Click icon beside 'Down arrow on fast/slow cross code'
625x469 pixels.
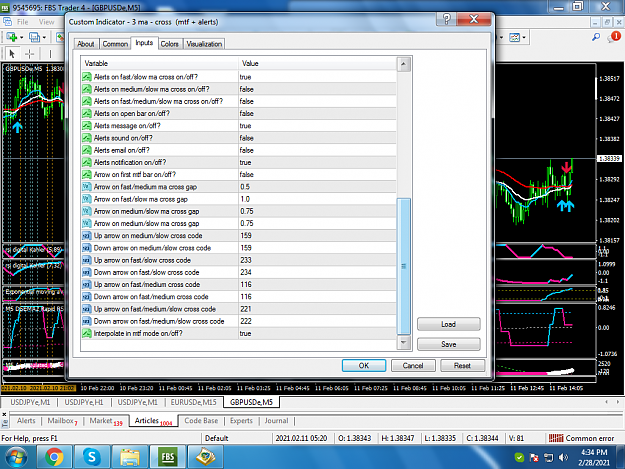pyautogui.click(x=87, y=273)
